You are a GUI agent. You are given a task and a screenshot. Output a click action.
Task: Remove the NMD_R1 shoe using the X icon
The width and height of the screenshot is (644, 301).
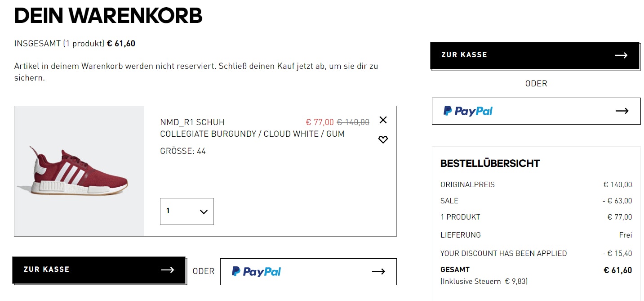[x=383, y=120]
